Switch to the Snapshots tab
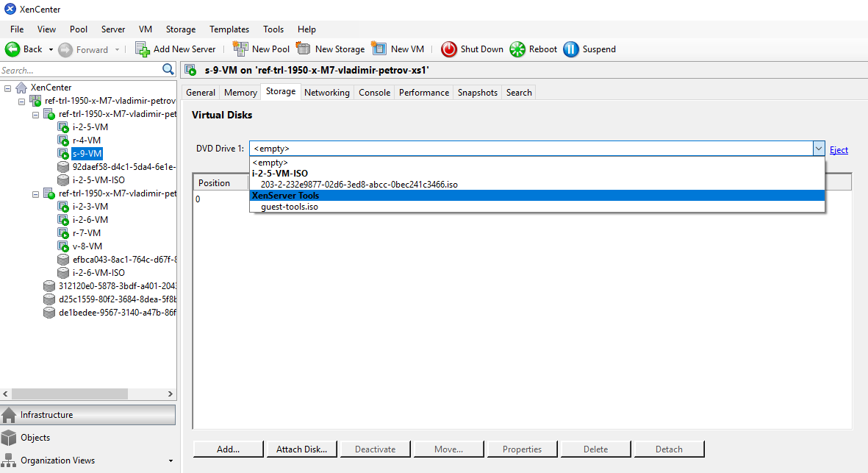Image resolution: width=868 pixels, height=473 pixels. (x=478, y=93)
